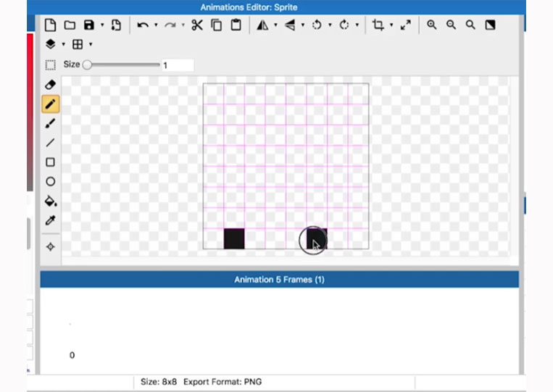Screen dimensions: 553x392
Task: Click the left black pixel on canvas
Action: [234, 238]
